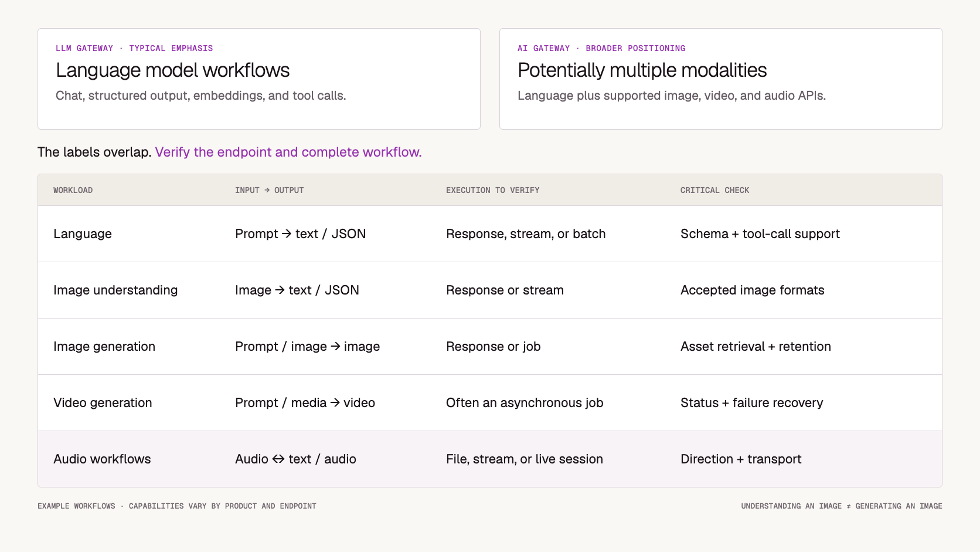The image size is (980, 552).
Task: Select the 'Video generation' row label
Action: point(103,403)
